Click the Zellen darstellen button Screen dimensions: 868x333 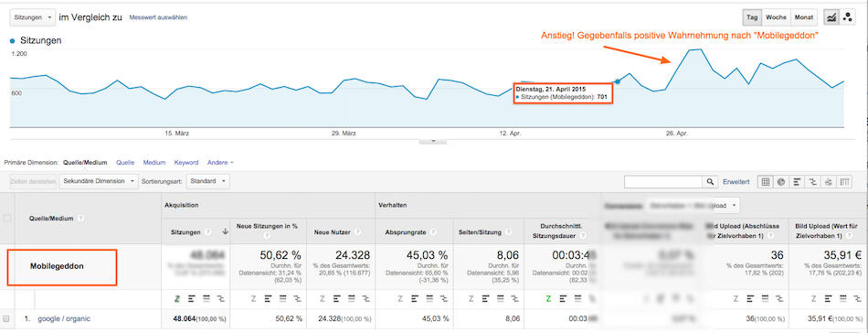tap(33, 181)
